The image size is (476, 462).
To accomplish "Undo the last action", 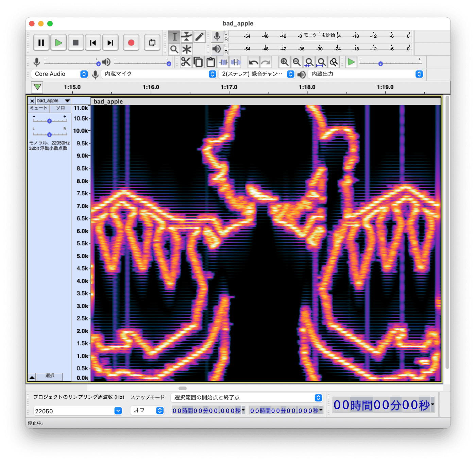I will [253, 62].
